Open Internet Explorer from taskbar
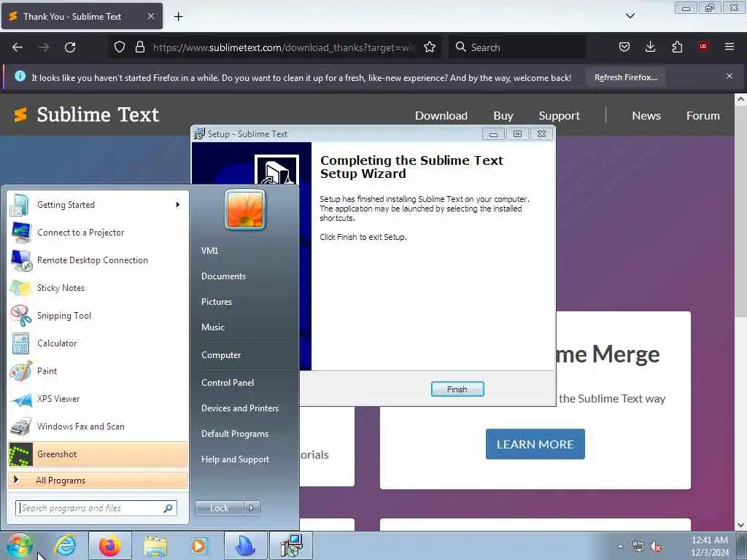This screenshot has height=560, width=747. 64,545
